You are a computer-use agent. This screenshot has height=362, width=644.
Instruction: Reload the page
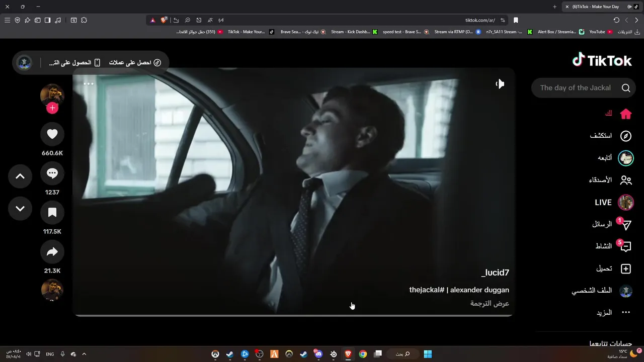coord(616,20)
